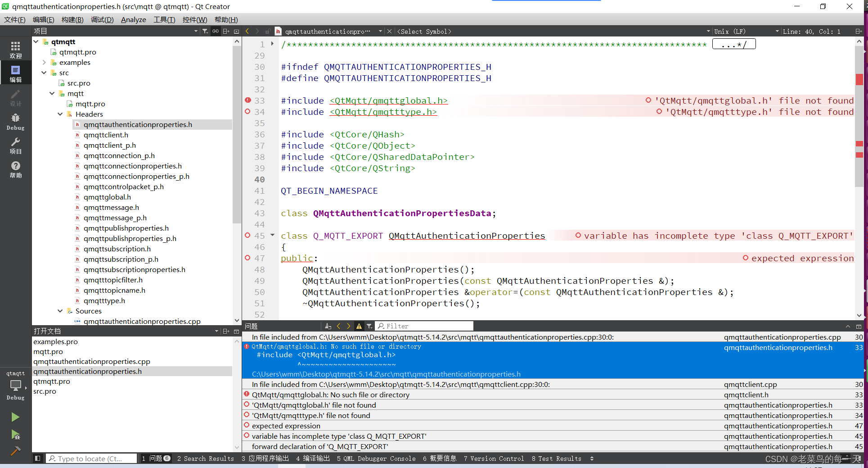The height and width of the screenshot is (468, 868).
Task: Close the current editor document
Action: 390,31
